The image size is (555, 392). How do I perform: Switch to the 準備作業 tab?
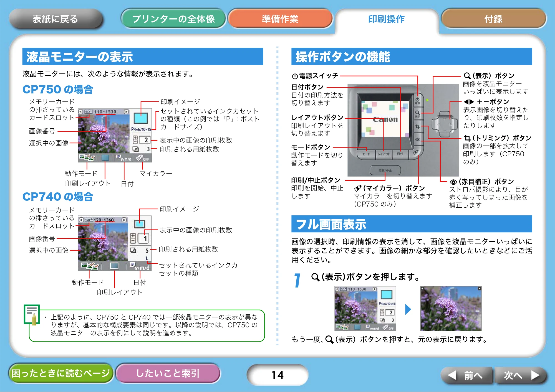tap(280, 19)
